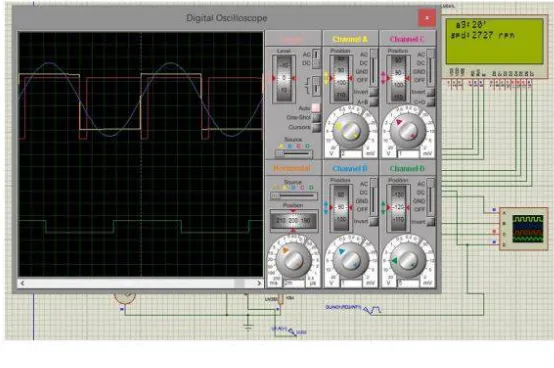Click the Digital Oscilloscope title bar text
Image resolution: width=554 pixels, height=368 pixels.
(x=226, y=18)
